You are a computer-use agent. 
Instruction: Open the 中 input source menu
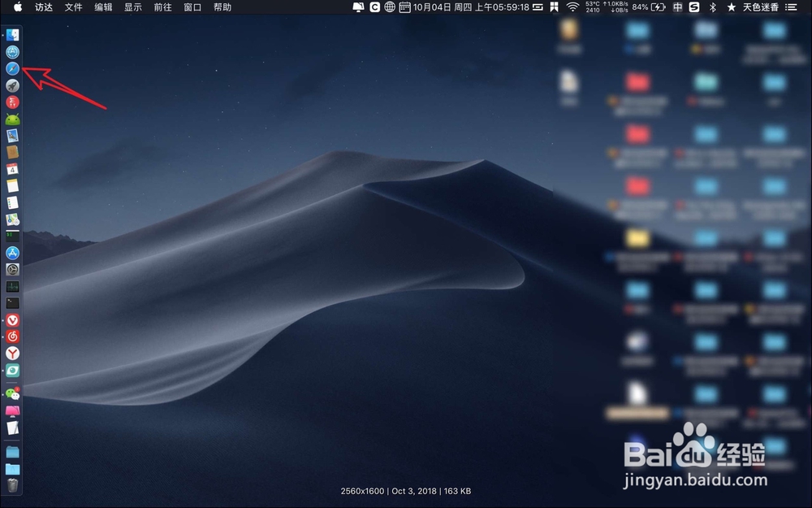click(678, 7)
